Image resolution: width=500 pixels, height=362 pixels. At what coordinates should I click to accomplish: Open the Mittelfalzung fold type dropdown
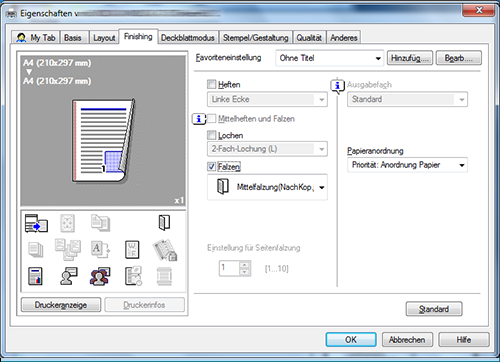pos(267,187)
